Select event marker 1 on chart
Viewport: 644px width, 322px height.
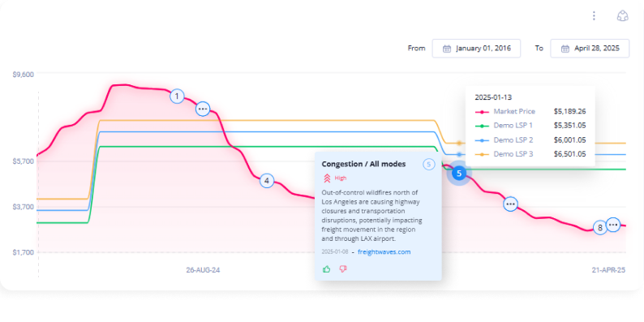click(177, 97)
